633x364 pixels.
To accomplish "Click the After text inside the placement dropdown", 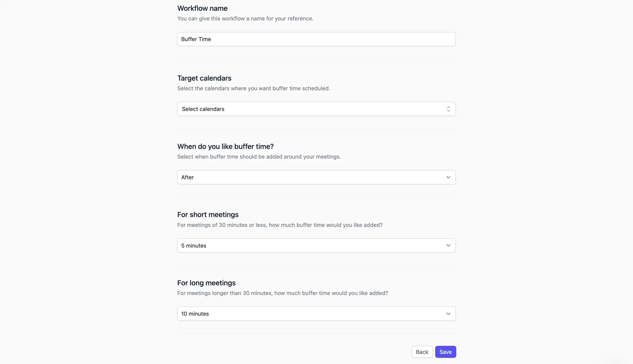I will coord(188,177).
